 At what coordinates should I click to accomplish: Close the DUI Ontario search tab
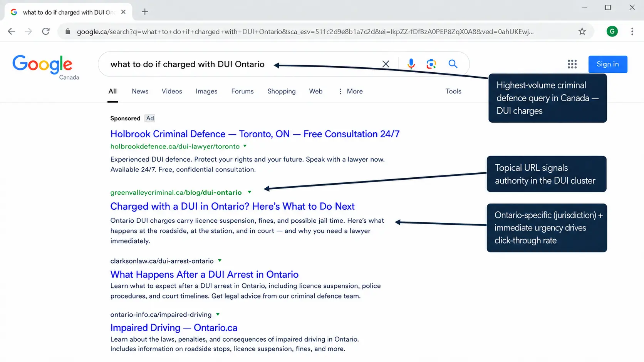[x=123, y=12]
